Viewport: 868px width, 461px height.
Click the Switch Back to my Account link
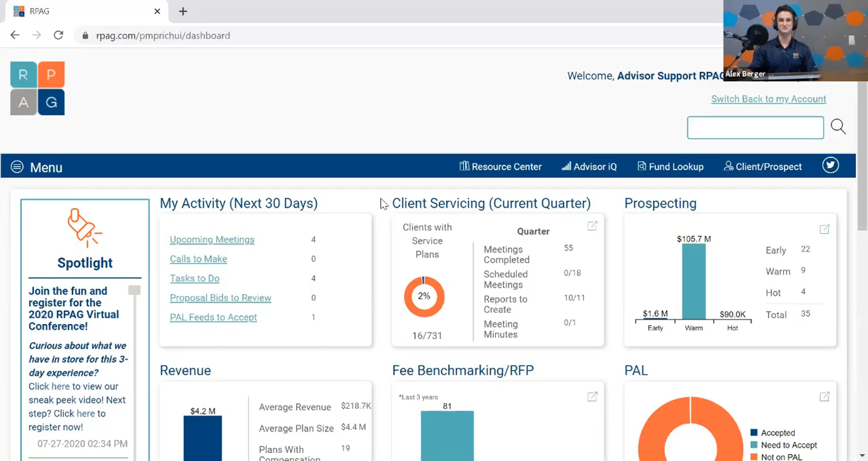click(768, 99)
